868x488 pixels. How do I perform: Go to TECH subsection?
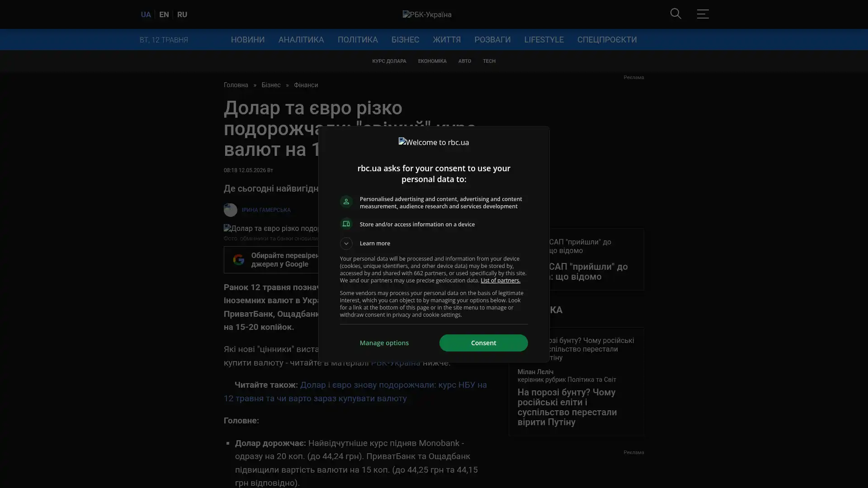click(x=489, y=61)
